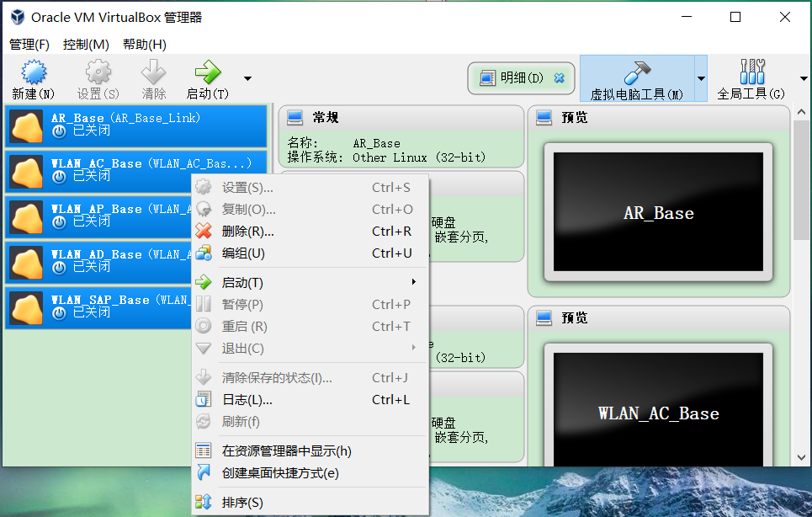The image size is (812, 517).
Task: Click the 明细(D) monitor icon
Action: [x=486, y=77]
